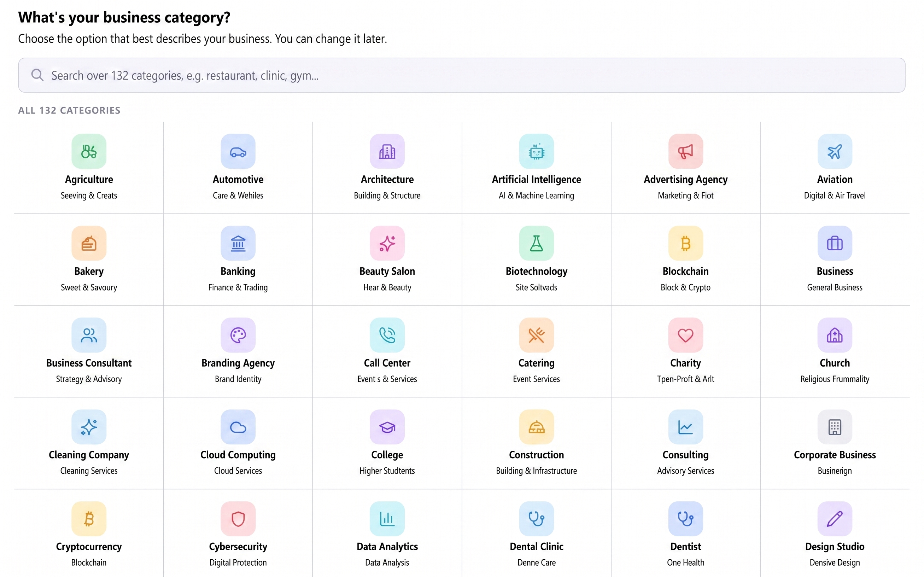Choose the Design Studio pencil icon

(x=835, y=519)
